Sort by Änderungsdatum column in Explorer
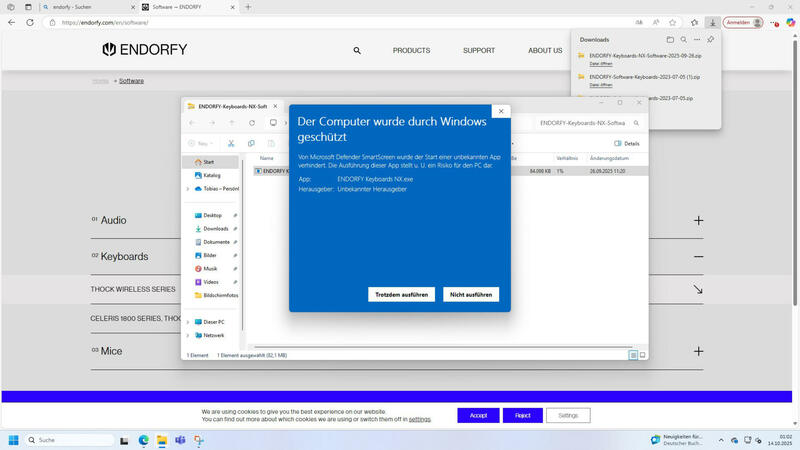This screenshot has height=450, width=800. click(609, 158)
